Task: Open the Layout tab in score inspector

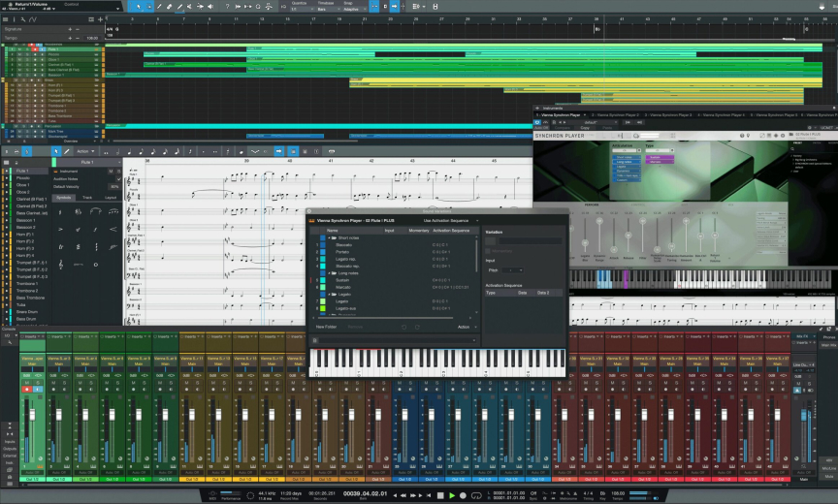Action: [x=111, y=197]
